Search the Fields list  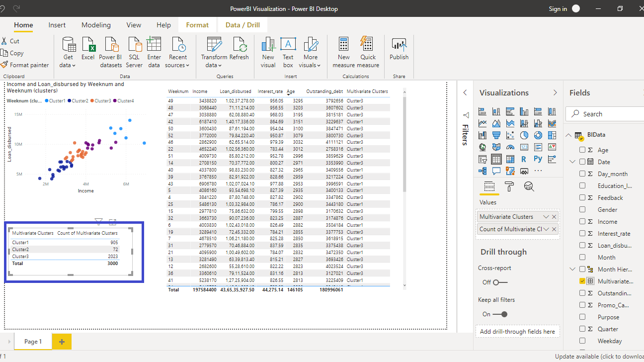click(605, 114)
